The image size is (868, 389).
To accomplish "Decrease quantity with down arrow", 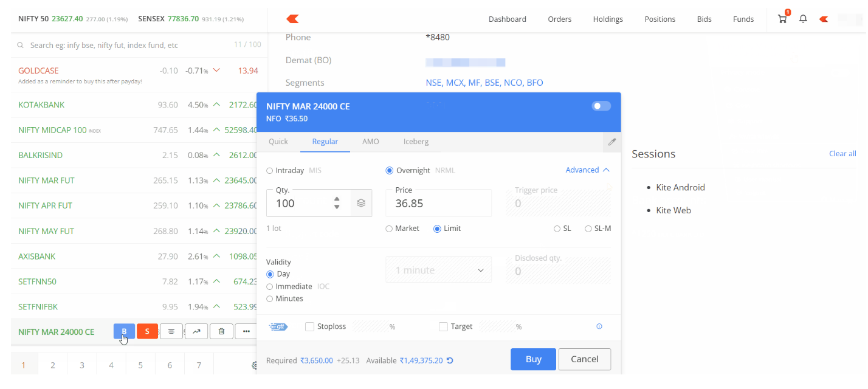I will [x=337, y=207].
